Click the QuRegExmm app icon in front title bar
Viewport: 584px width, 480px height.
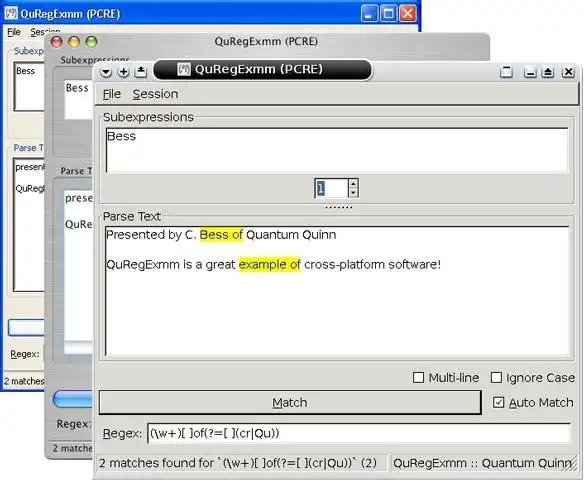[184, 69]
